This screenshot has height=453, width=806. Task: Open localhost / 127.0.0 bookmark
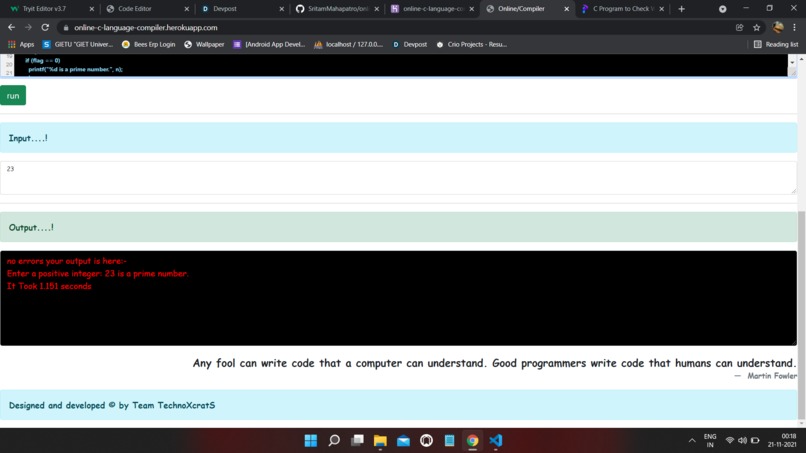(349, 45)
